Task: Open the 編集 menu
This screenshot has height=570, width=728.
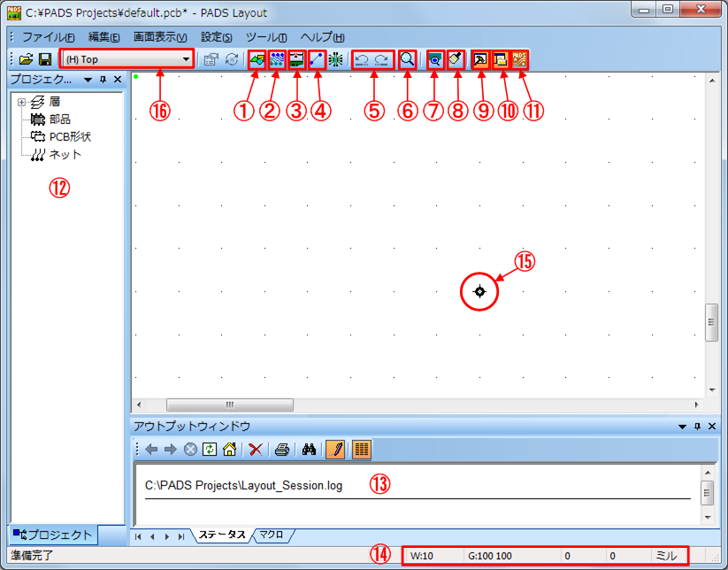Action: (x=104, y=37)
